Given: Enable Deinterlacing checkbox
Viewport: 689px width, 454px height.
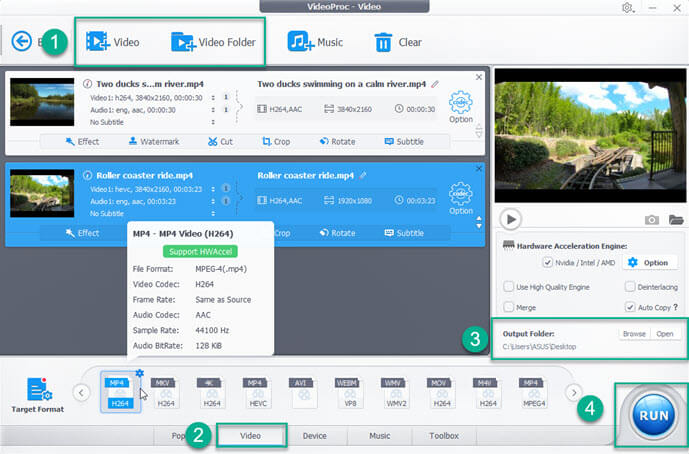Looking at the screenshot, I should [x=630, y=287].
